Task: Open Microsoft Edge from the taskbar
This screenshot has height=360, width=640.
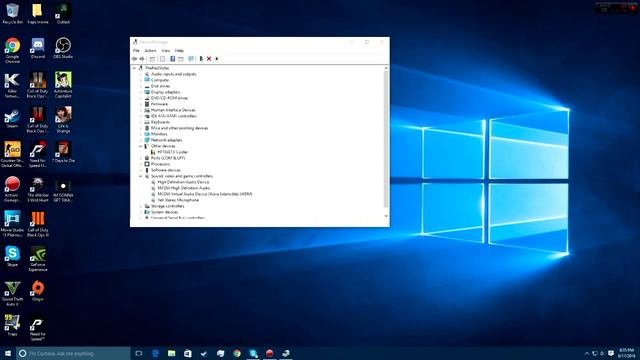Action: pos(155,353)
